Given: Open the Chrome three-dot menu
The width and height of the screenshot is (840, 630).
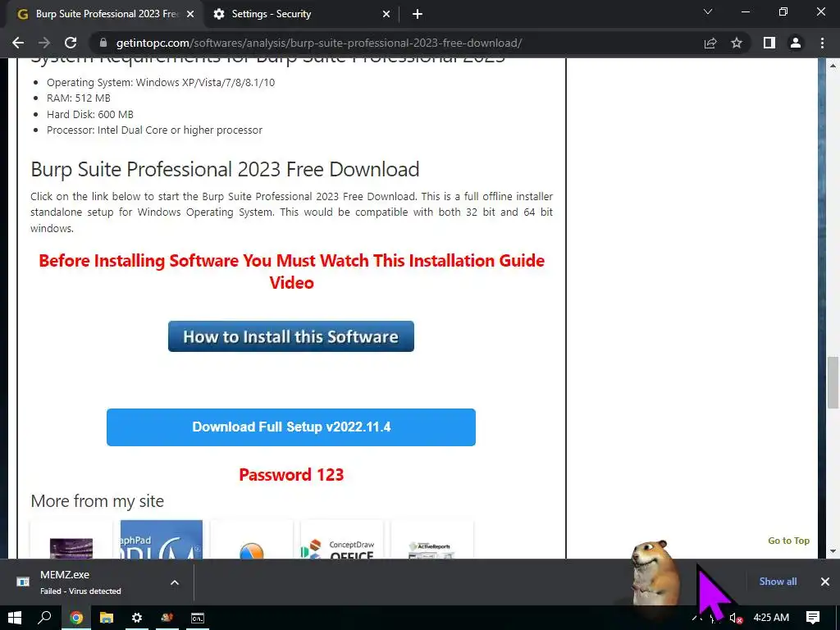Looking at the screenshot, I should click(x=822, y=43).
